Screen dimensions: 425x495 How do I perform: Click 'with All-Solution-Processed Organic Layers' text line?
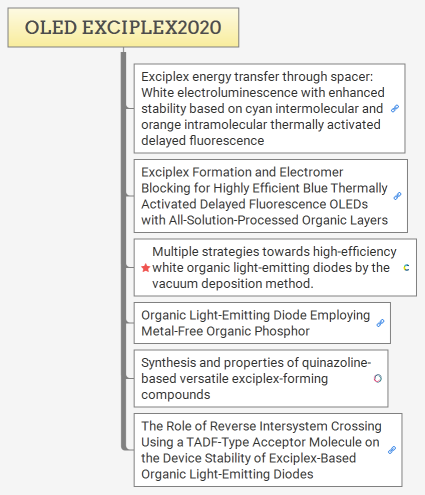coord(265,220)
